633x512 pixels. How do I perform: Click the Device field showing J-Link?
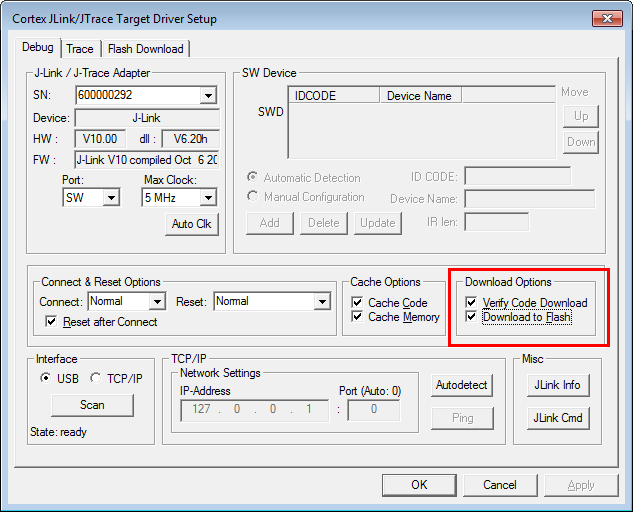click(147, 118)
